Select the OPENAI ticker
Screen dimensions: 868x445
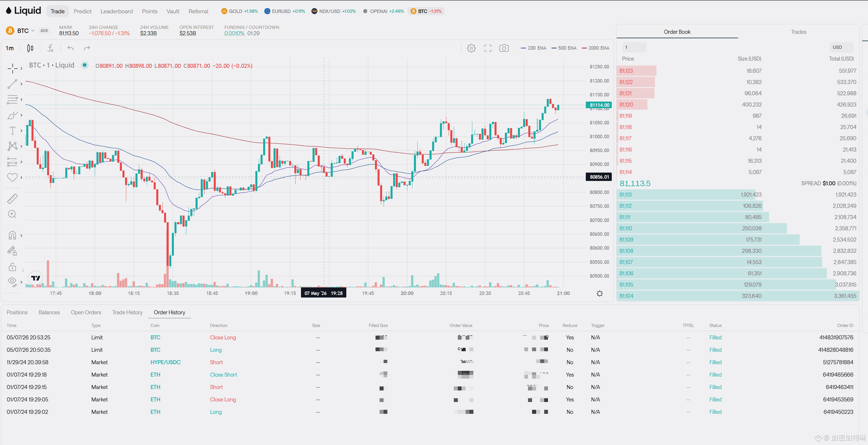pyautogui.click(x=384, y=11)
